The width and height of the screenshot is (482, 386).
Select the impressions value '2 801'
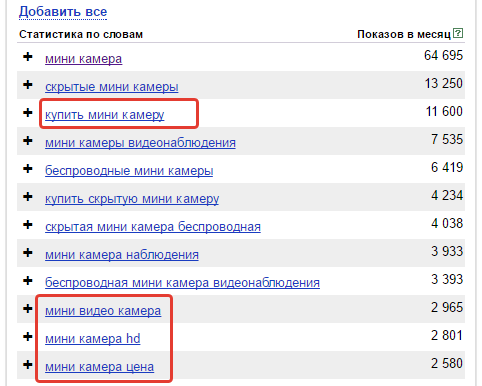tap(447, 335)
